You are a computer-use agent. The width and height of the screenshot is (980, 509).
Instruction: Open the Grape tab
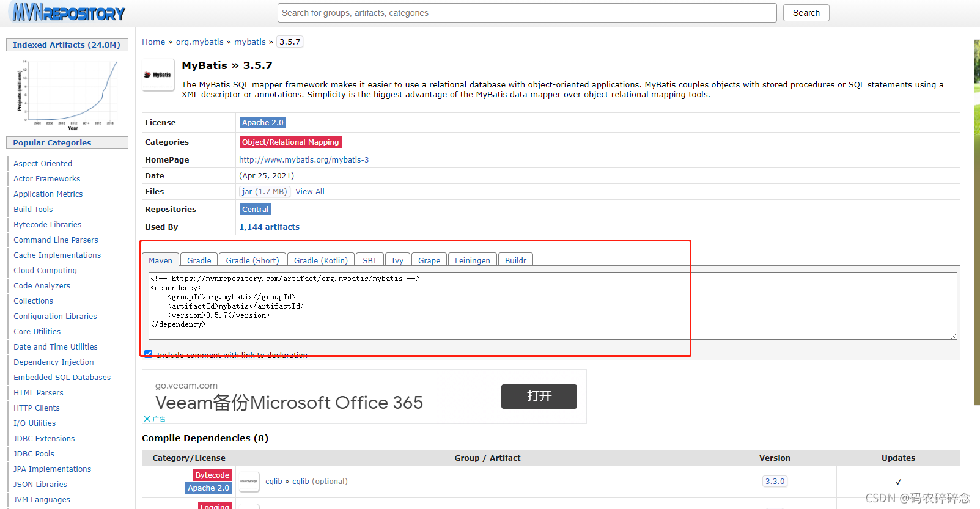point(429,260)
